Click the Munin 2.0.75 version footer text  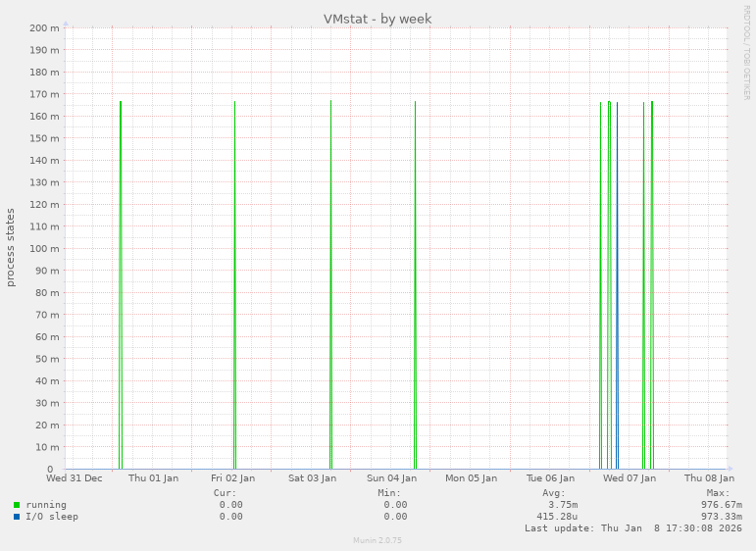point(378,540)
